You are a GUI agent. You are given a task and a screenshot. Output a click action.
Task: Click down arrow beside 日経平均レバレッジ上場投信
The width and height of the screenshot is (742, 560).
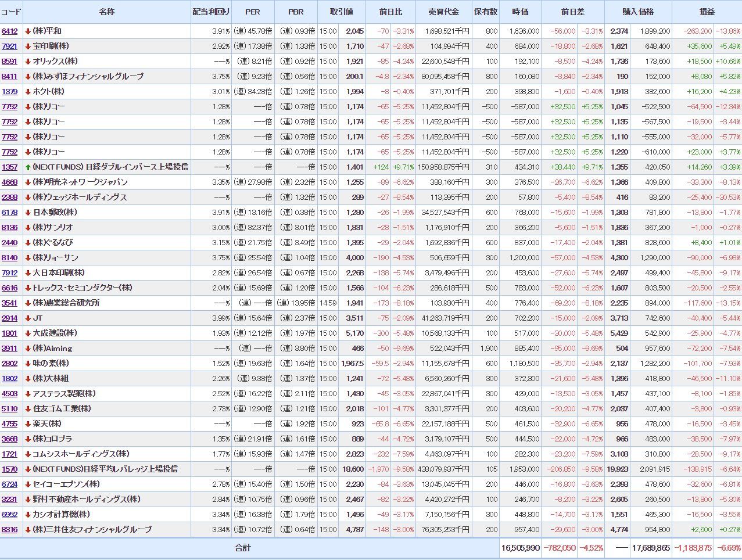(x=28, y=469)
